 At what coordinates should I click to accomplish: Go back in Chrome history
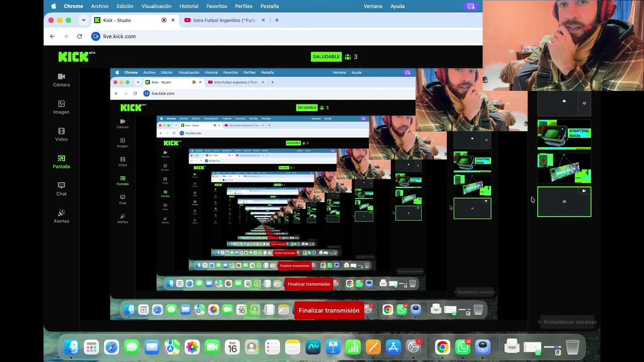(x=52, y=36)
